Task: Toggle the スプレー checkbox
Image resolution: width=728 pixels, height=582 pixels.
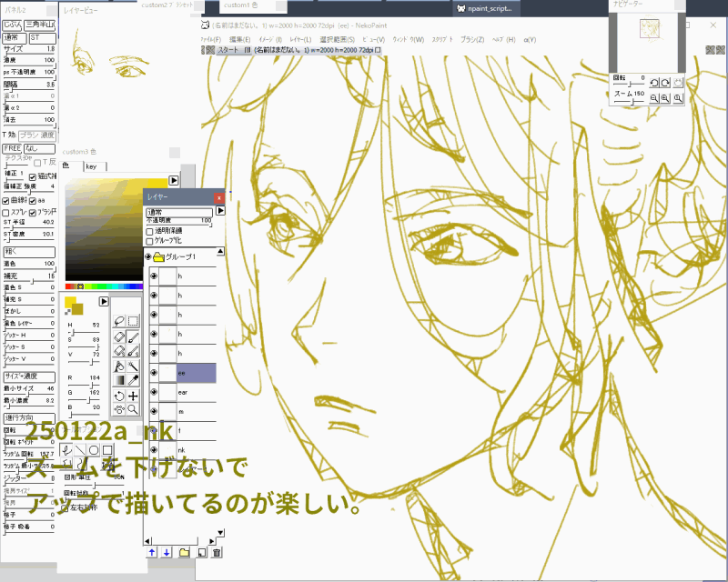Action: (x=5, y=213)
